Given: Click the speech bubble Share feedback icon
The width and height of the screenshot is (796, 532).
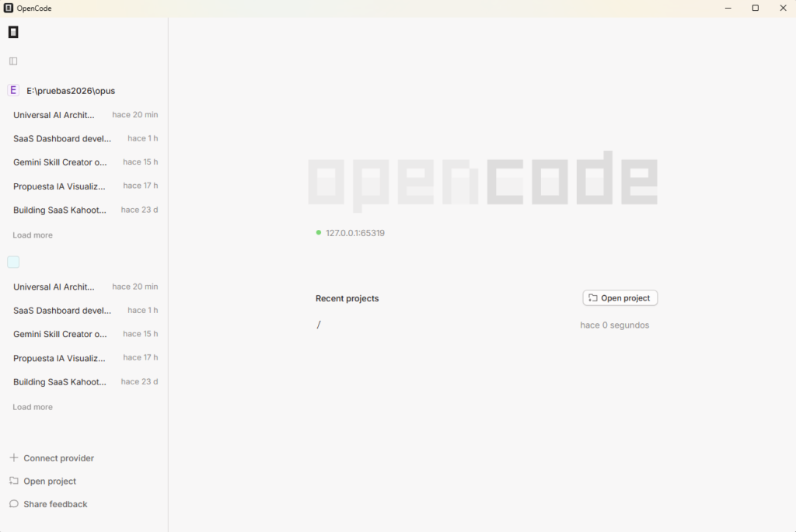Looking at the screenshot, I should tap(13, 504).
